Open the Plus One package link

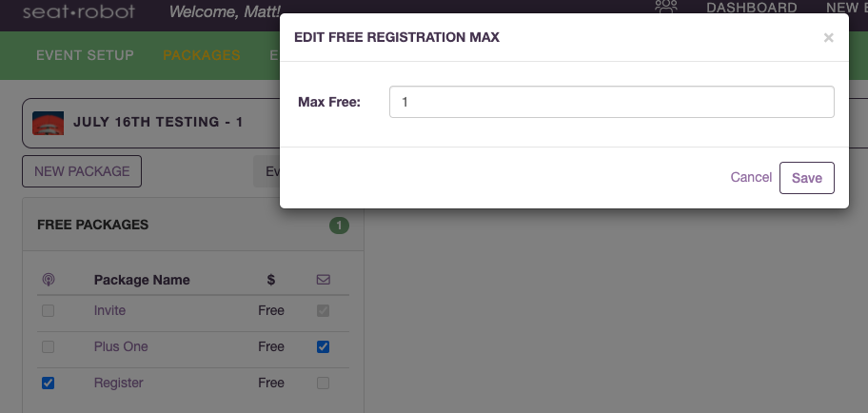121,346
